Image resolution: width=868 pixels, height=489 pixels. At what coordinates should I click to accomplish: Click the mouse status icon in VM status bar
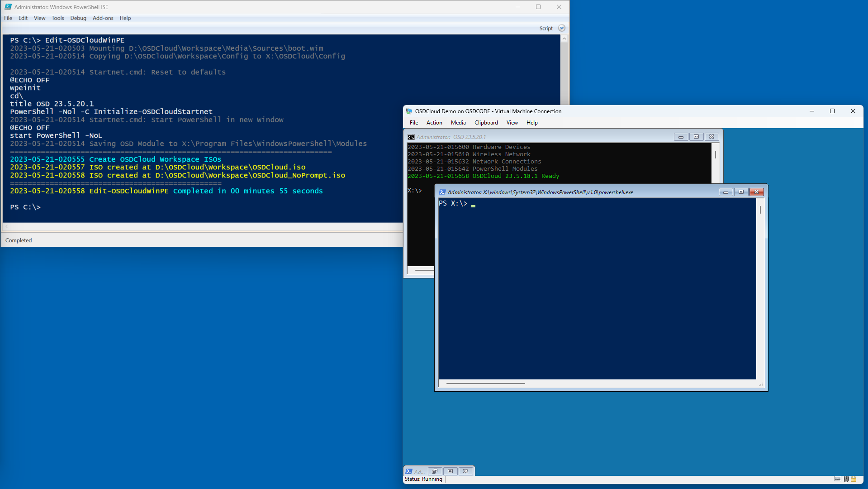[x=846, y=479]
